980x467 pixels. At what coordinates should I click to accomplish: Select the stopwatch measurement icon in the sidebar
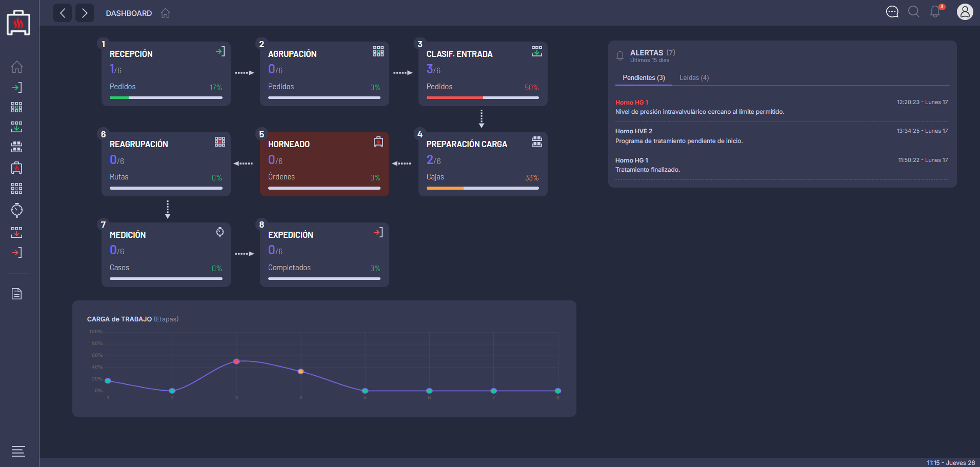tap(17, 210)
